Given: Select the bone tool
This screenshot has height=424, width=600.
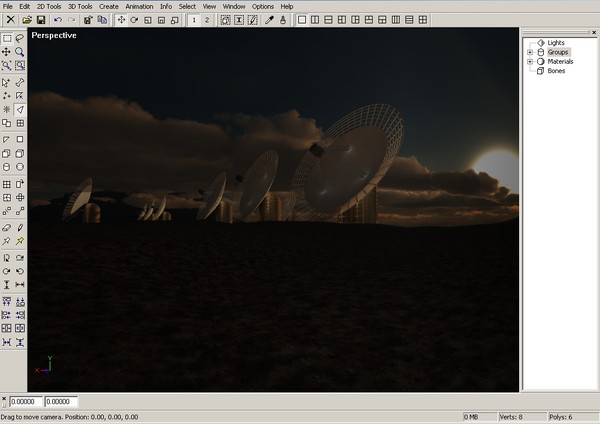Looking at the screenshot, I should (20, 82).
